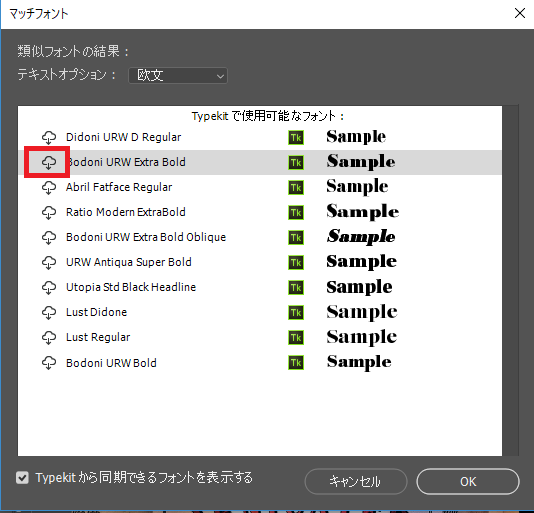Screen dimensions: 534x513
Task: Download Ratio Modern ExtraBold using its cloud icon
Action: pos(49,213)
